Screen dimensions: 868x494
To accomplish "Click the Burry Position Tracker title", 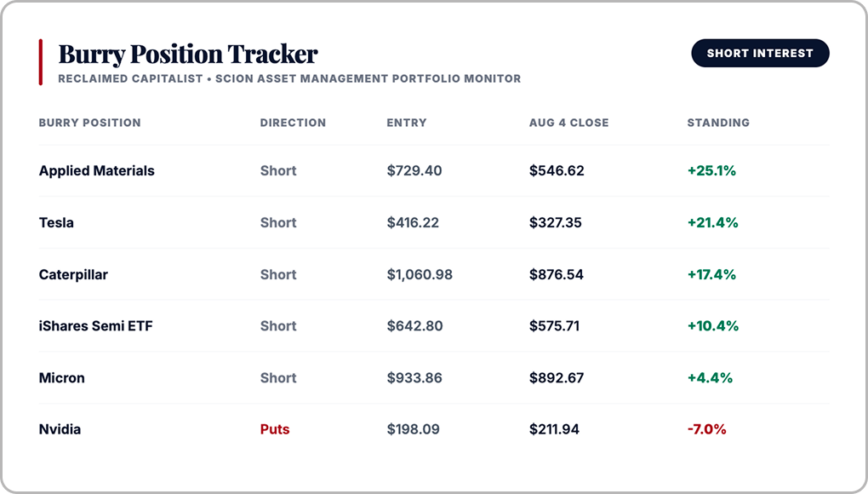I will coord(188,55).
